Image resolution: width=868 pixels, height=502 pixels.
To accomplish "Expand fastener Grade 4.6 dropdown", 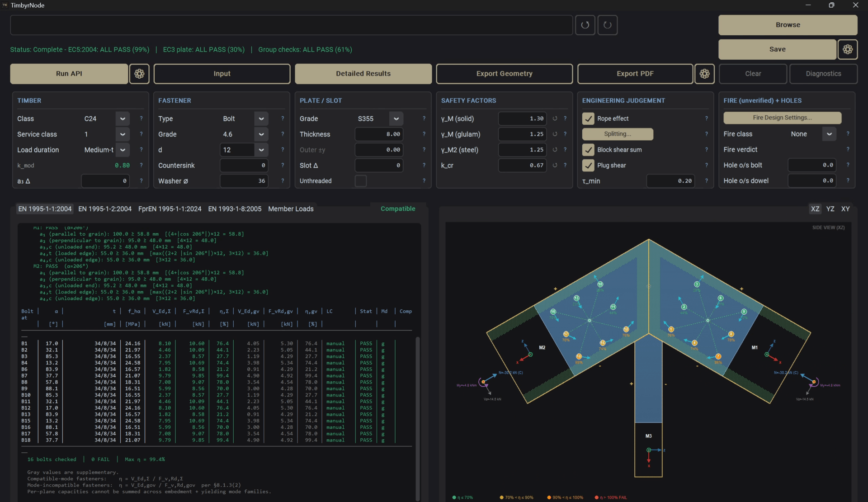I will tap(261, 134).
